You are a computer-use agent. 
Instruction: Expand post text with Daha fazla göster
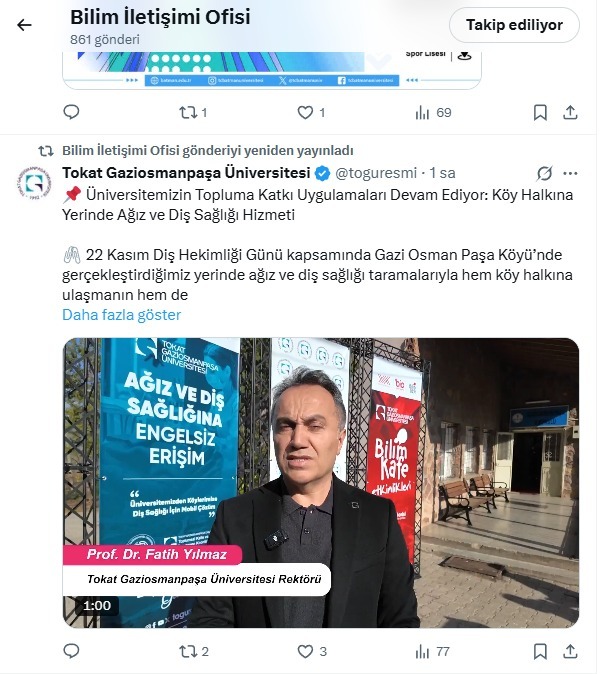[122, 315]
